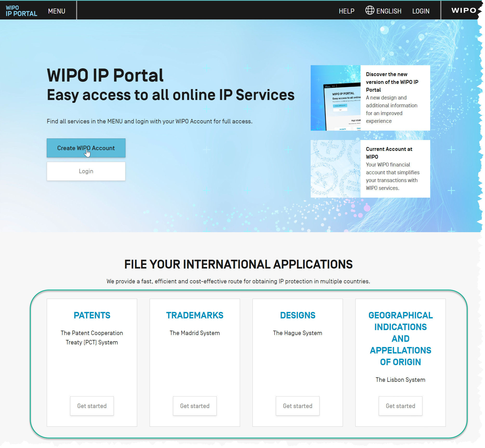Click the WIPO IP Portal logo
This screenshot has height=448, width=485.
click(22, 11)
